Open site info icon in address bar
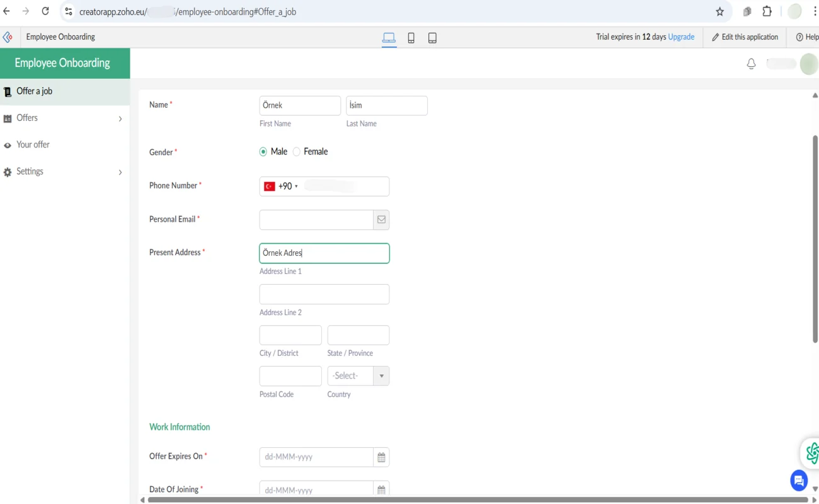The width and height of the screenshot is (819, 504). tap(69, 11)
